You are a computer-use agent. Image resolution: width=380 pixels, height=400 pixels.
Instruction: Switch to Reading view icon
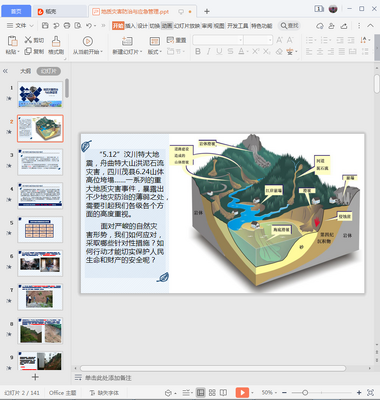223,393
